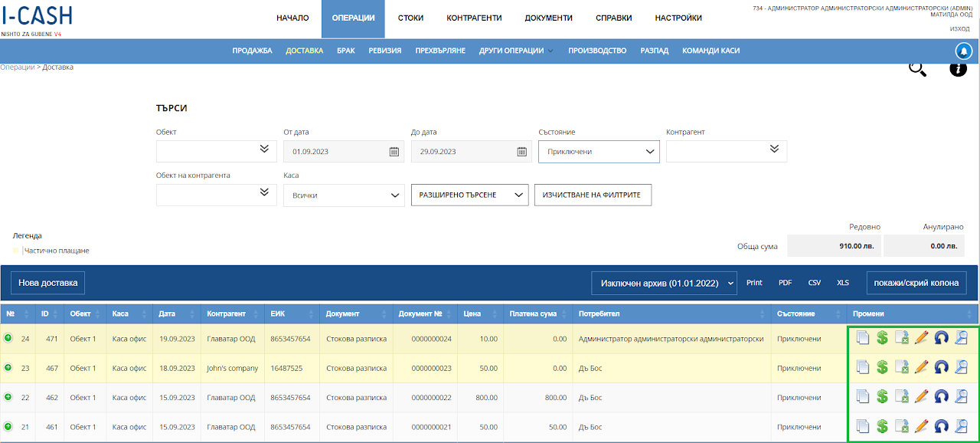The width and height of the screenshot is (980, 443).
Task: Click the magnifier preview icon for row 24
Action: (x=962, y=339)
